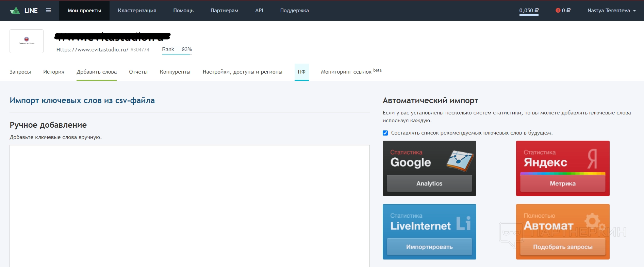This screenshot has width=644, height=267.
Task: Click the Google Analytics button
Action: coord(429,184)
